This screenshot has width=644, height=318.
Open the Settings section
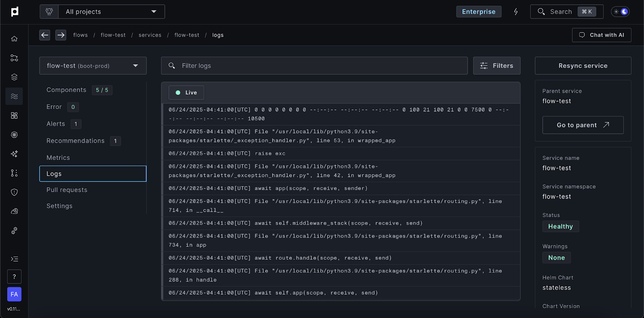[x=59, y=206]
